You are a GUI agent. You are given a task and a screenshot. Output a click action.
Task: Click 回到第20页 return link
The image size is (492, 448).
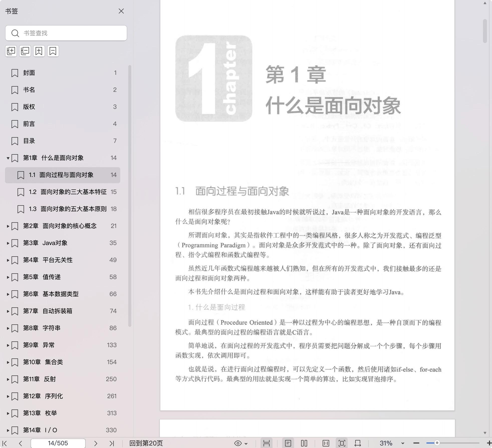tap(146, 443)
